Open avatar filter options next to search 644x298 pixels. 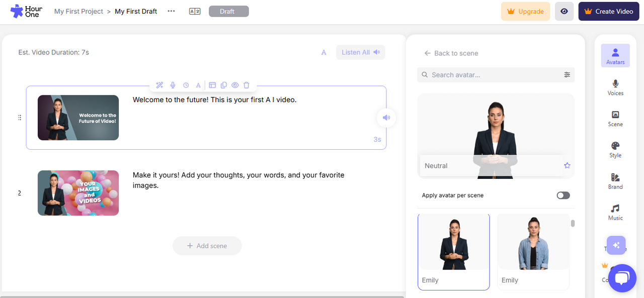point(567,74)
